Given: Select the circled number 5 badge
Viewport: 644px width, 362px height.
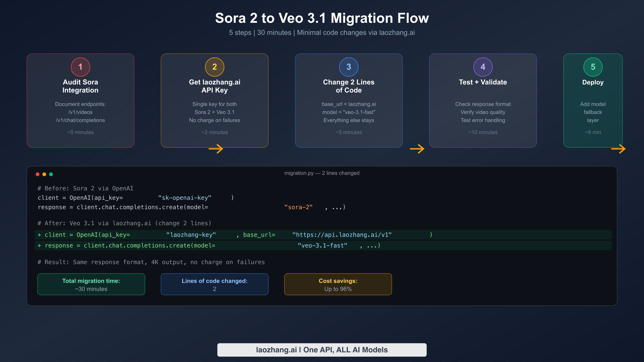Looking at the screenshot, I should [593, 67].
